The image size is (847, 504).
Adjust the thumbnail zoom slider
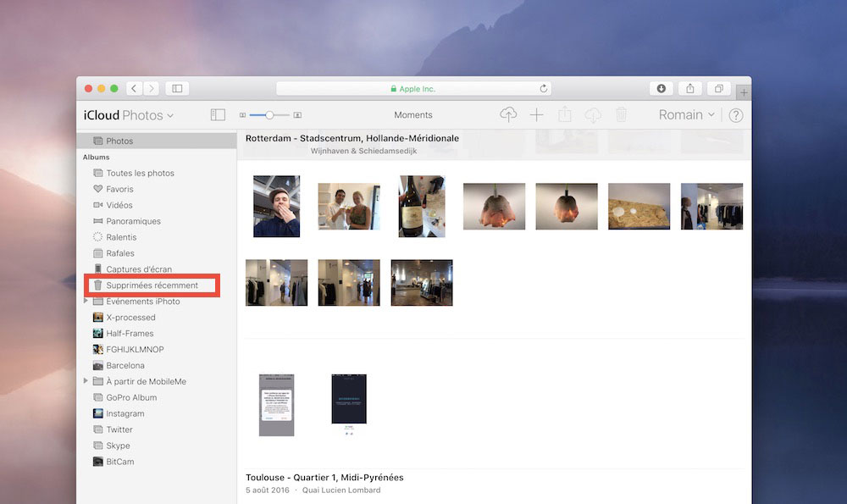point(269,115)
